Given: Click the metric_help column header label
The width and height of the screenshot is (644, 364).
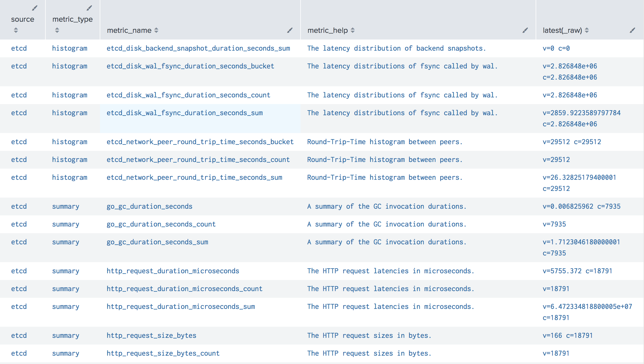Looking at the screenshot, I should (328, 30).
